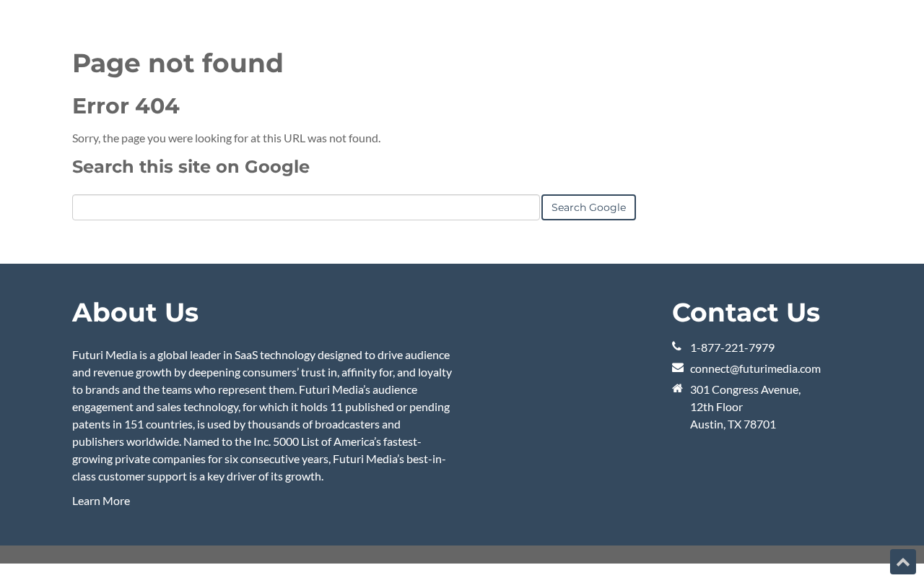Click the Search this site on Google heading
924x578 pixels.
pos(191,167)
